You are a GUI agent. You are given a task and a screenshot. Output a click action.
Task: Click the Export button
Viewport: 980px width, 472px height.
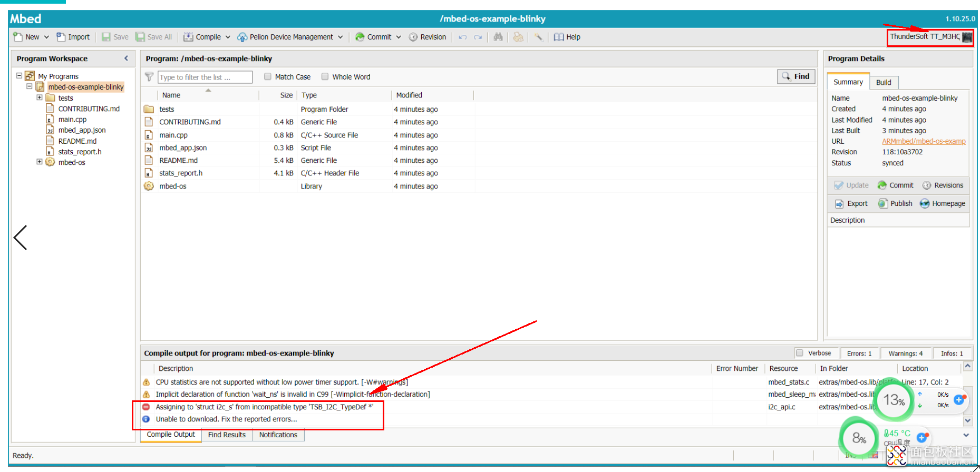[x=851, y=203]
